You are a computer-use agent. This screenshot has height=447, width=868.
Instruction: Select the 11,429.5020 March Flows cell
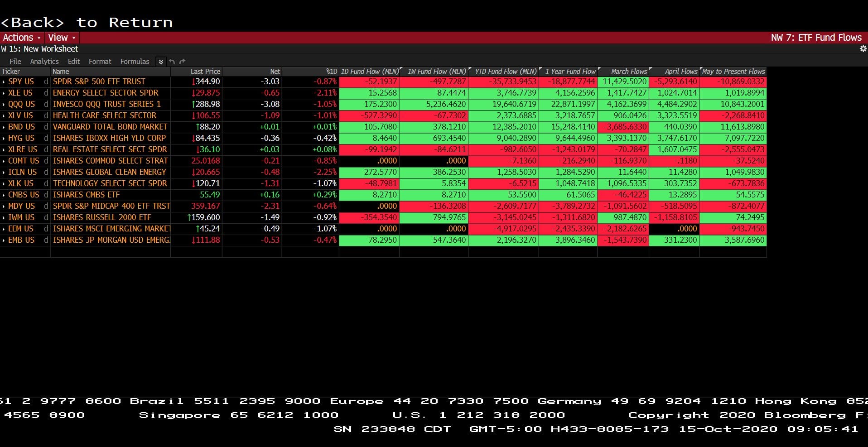coord(623,82)
